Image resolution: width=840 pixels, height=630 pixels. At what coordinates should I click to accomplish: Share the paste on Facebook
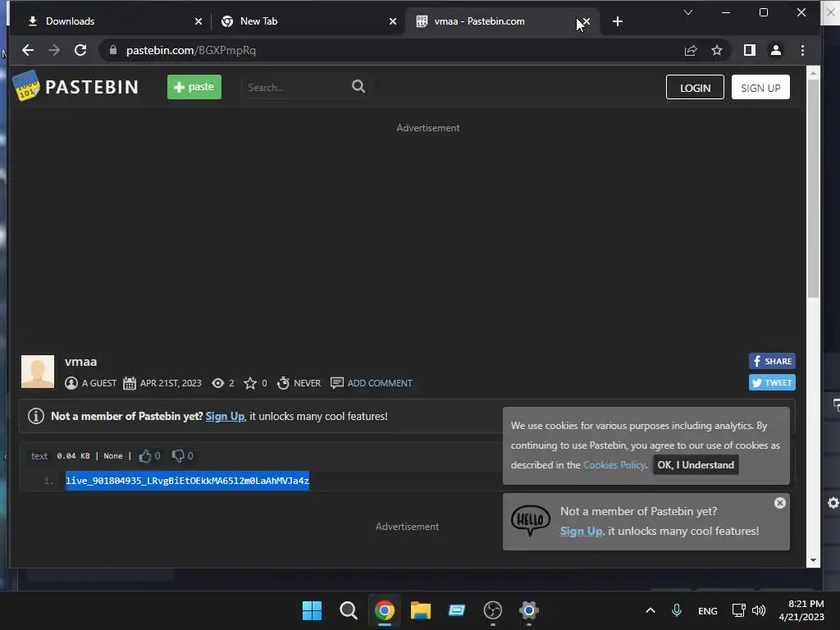point(772,361)
